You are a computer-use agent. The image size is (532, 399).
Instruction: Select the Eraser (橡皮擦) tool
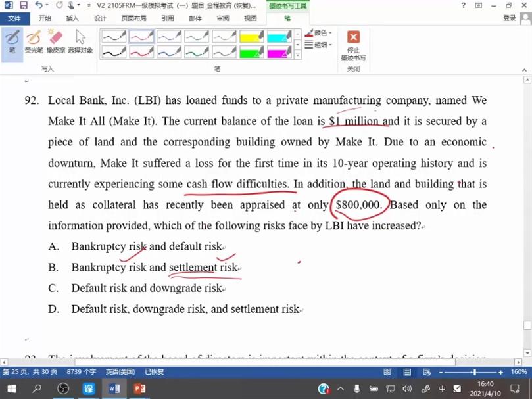coord(56,42)
